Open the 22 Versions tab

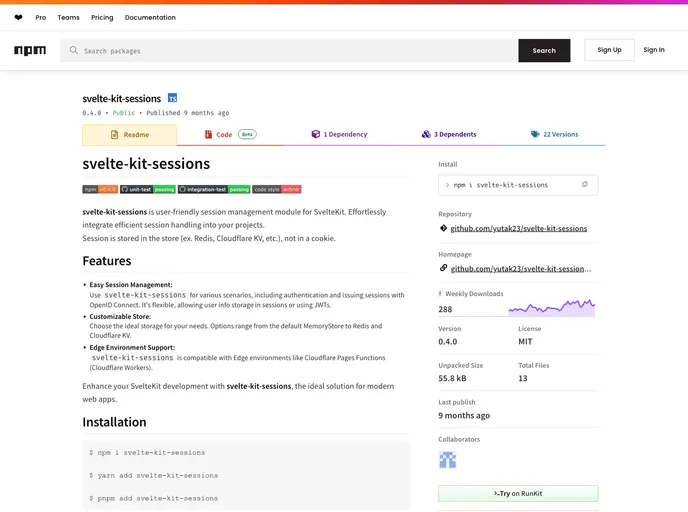click(x=555, y=134)
